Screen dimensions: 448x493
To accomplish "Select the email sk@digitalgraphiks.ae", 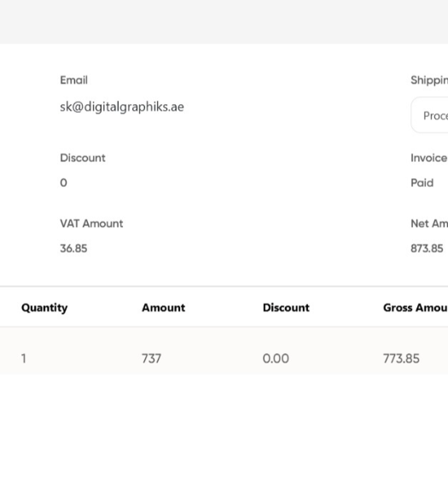I will pyautogui.click(x=122, y=107).
